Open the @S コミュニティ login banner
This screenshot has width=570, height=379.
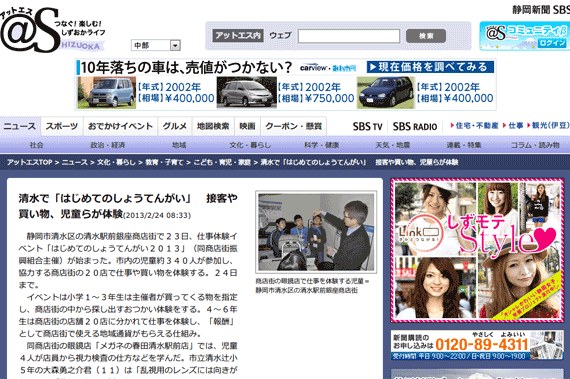pyautogui.click(x=525, y=36)
